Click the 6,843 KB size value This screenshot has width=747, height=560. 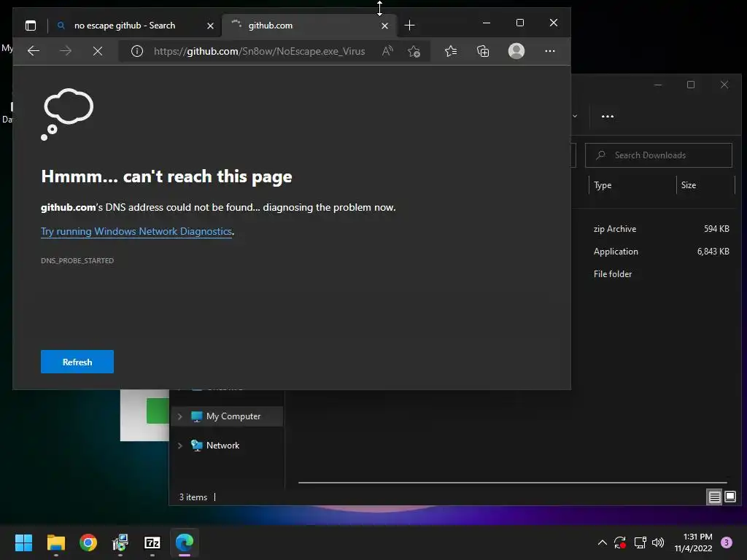click(x=713, y=252)
